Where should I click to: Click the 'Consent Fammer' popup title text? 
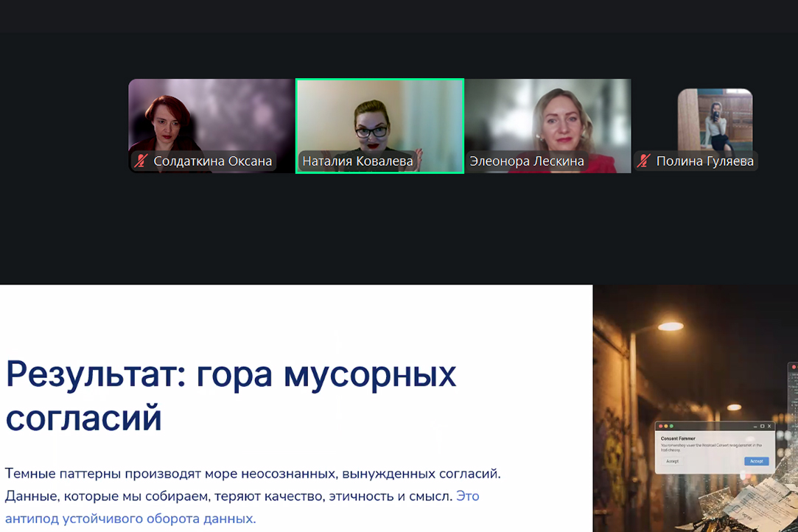click(678, 438)
